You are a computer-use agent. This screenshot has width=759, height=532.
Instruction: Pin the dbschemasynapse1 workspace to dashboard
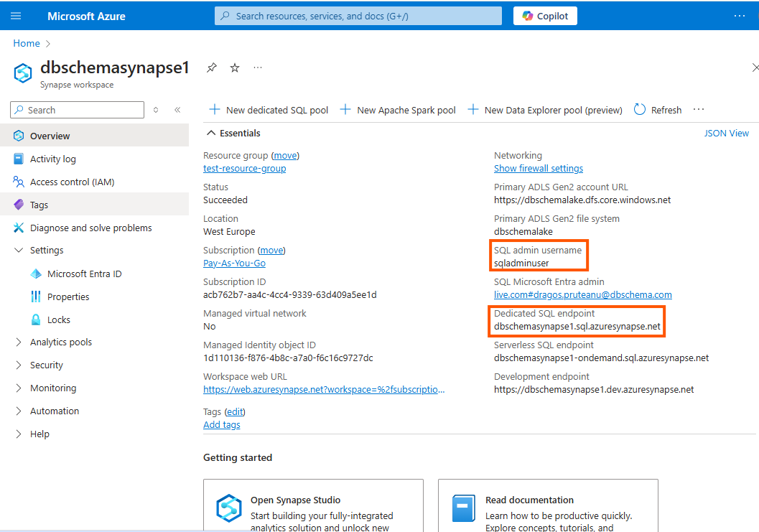point(211,67)
